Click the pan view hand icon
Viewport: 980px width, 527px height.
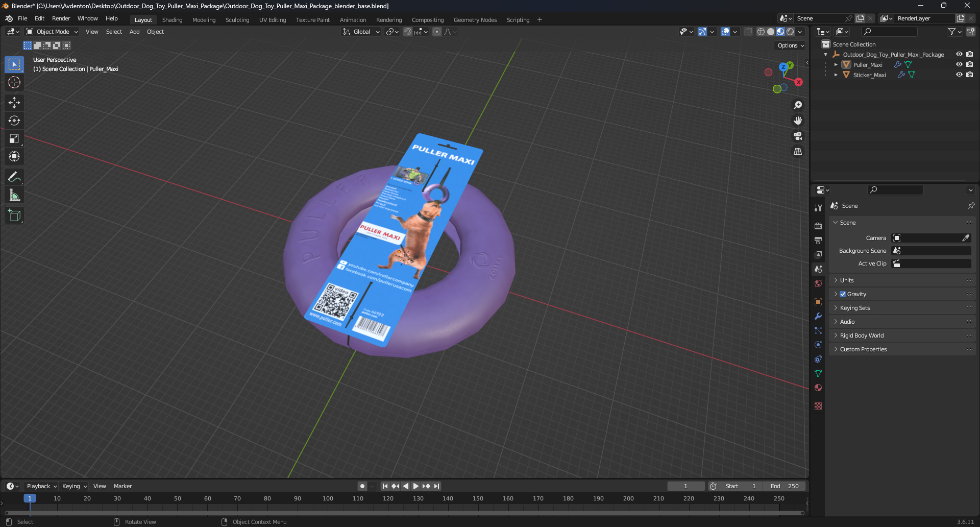(798, 121)
